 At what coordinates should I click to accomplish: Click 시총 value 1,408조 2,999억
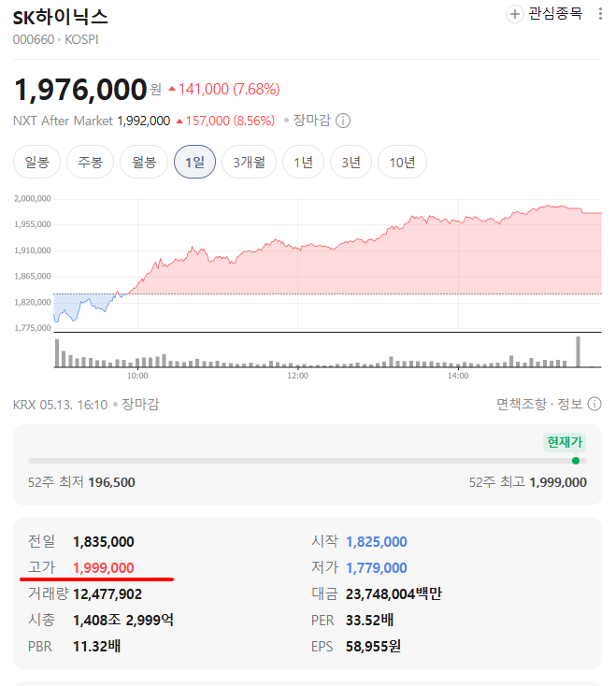coord(123,620)
